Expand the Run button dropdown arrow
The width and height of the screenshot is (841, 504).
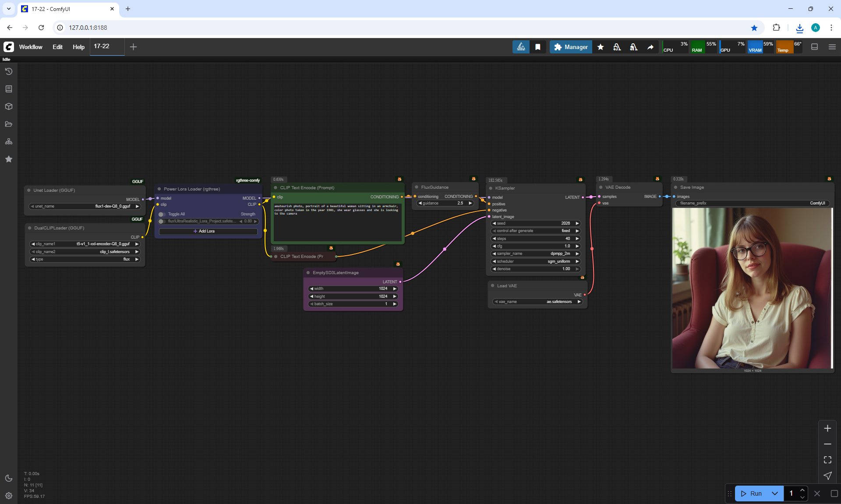(774, 493)
